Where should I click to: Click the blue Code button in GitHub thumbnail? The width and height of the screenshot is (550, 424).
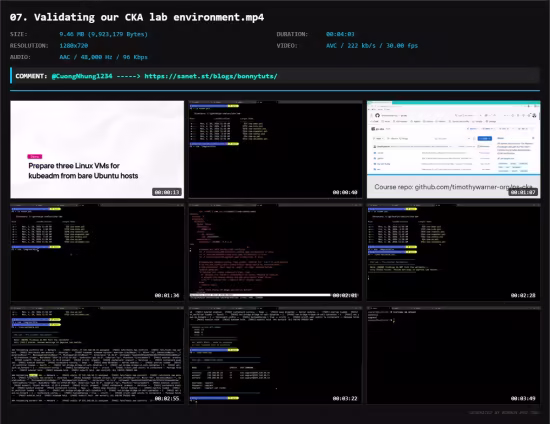485,138
